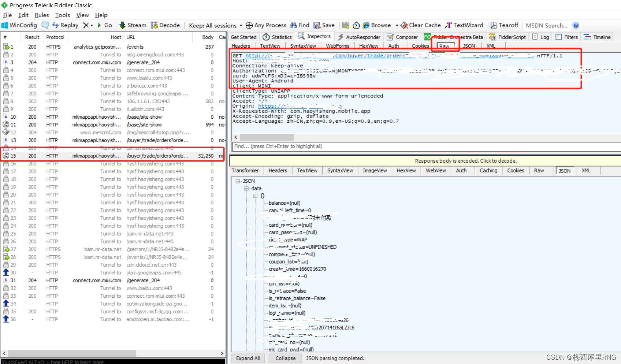Select the request SyntaxView tab

pos(303,46)
